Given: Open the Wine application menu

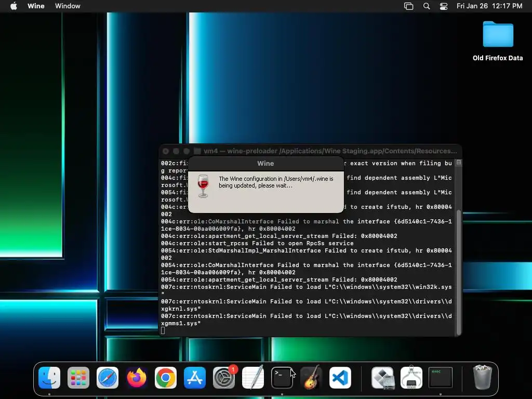Looking at the screenshot, I should (x=36, y=6).
